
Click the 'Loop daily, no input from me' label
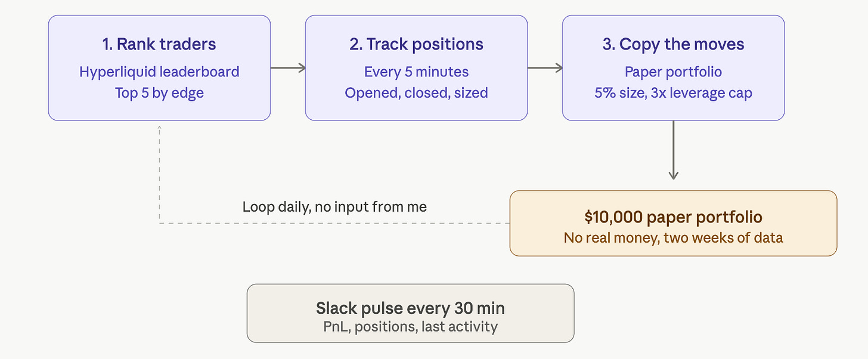pos(334,207)
